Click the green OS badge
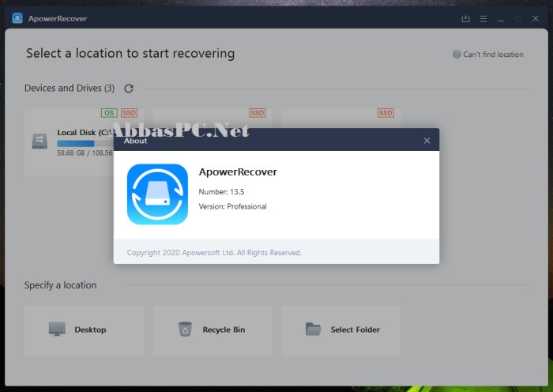Screen dimensions: 553x392 pos(109,113)
